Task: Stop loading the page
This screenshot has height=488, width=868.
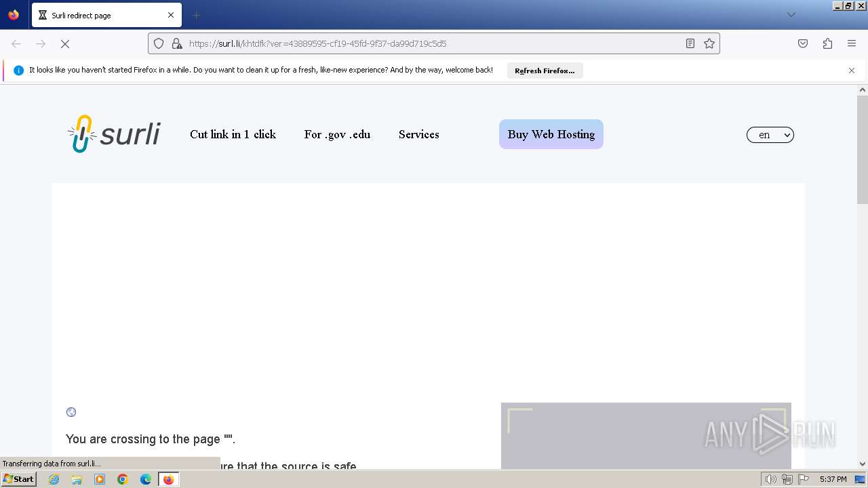Action: [65, 43]
